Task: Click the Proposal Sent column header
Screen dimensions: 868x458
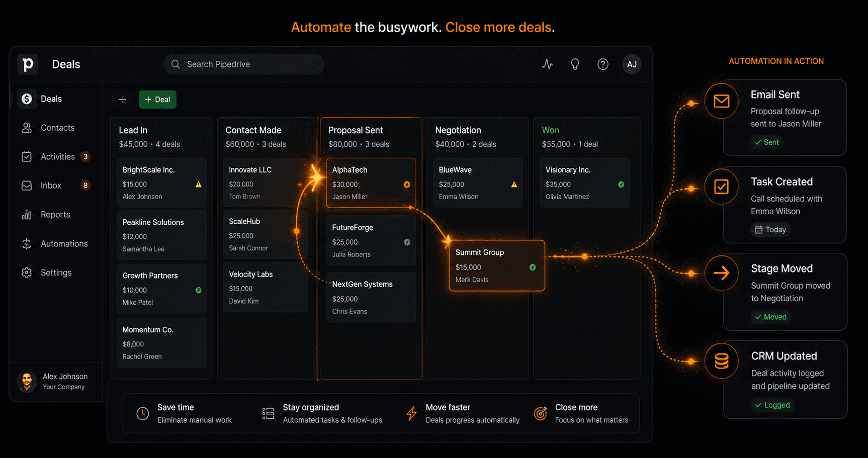Action: (356, 130)
